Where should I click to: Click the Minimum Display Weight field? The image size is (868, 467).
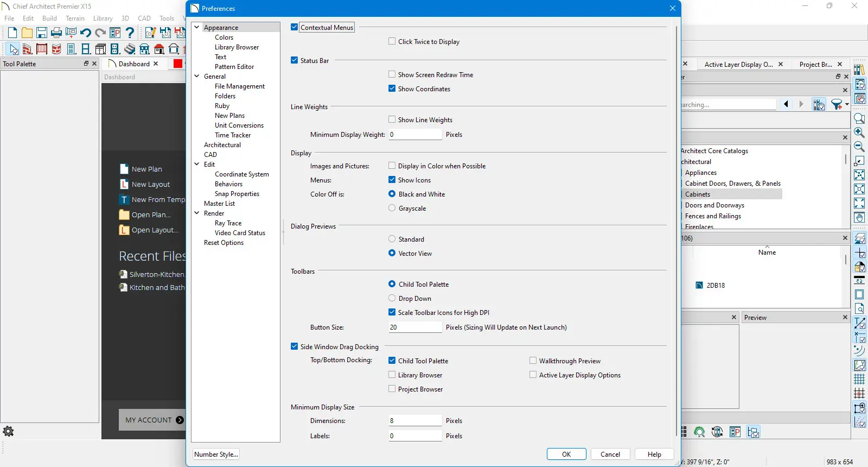click(416, 135)
